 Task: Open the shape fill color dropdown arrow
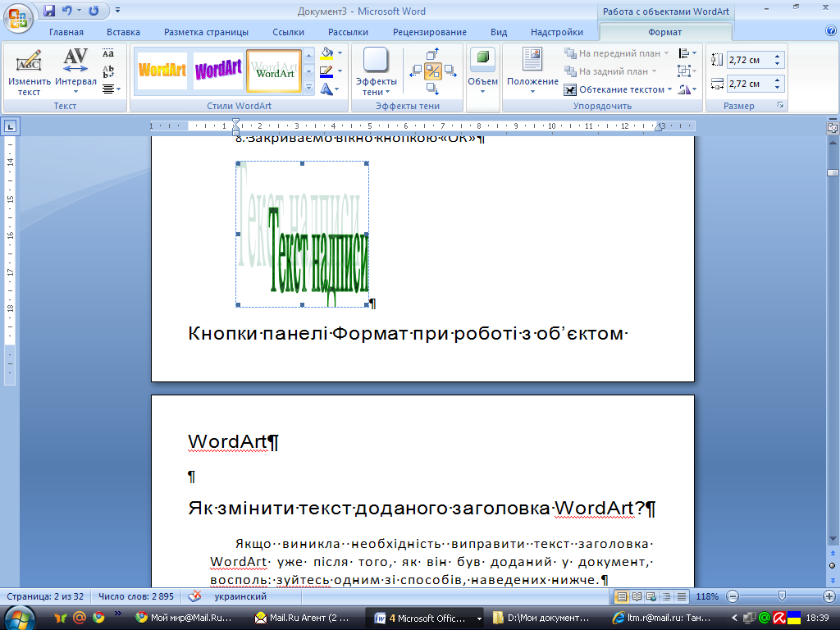coord(340,53)
